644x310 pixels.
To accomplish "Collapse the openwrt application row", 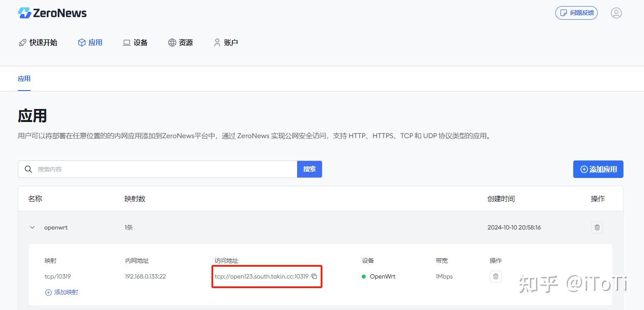I will tap(32, 227).
